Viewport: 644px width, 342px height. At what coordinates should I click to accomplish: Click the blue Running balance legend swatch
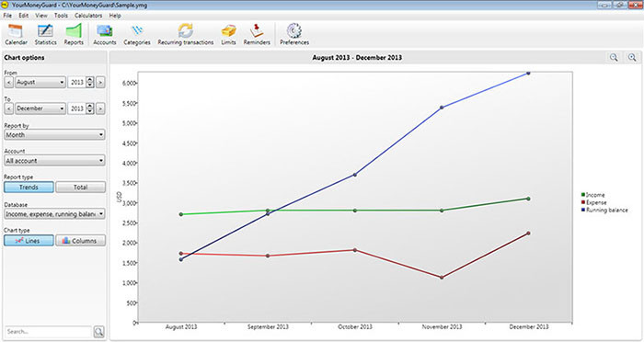point(583,210)
